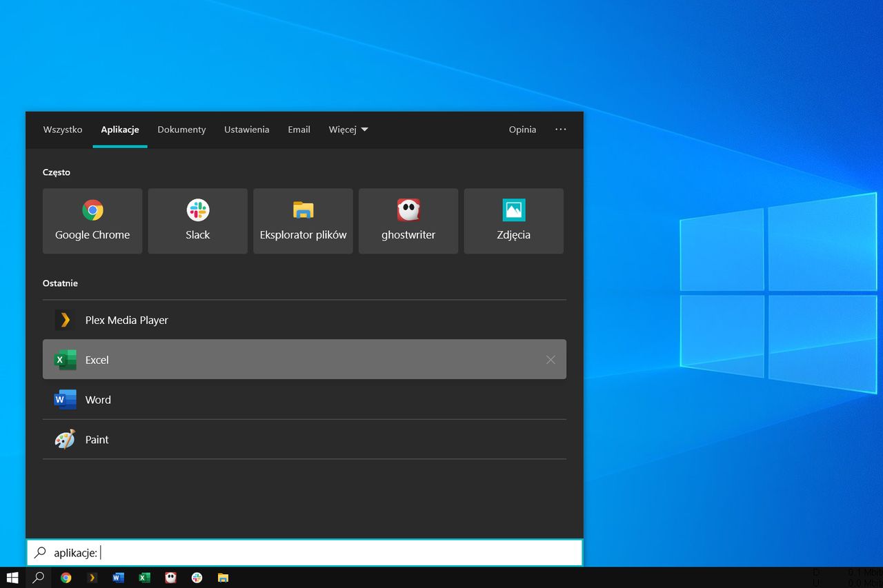Select the Aplikacje tab

120,130
